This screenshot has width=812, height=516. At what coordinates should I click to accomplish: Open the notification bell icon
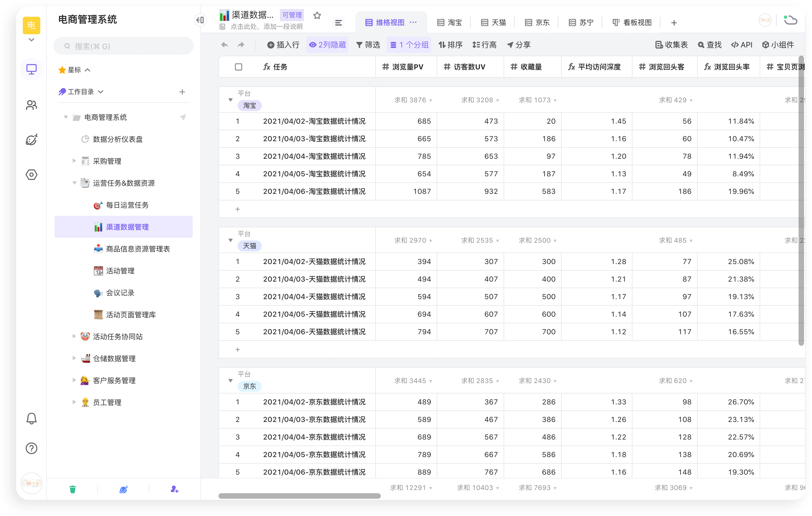point(31,418)
